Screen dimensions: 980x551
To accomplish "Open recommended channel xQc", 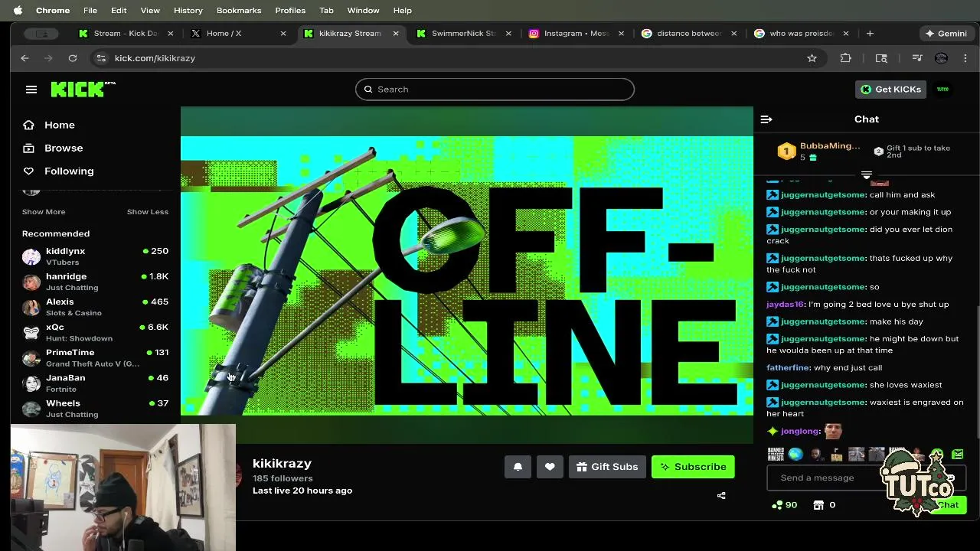I will point(95,332).
